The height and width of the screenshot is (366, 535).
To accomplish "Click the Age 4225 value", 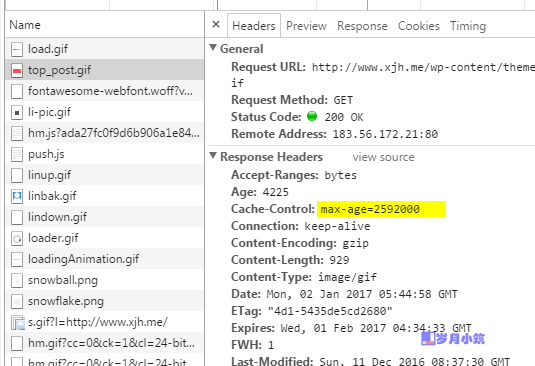I will pyautogui.click(x=275, y=192).
